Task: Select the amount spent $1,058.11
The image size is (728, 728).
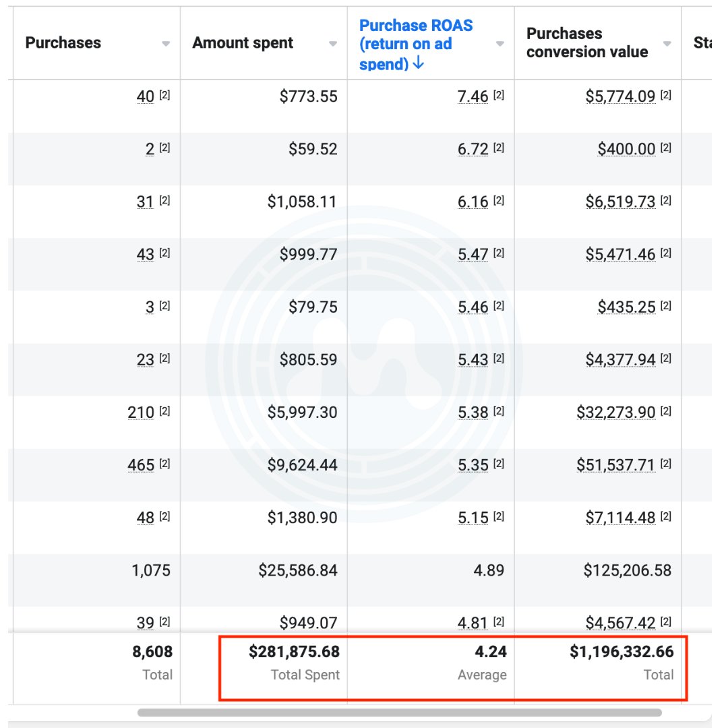Action: 302,202
